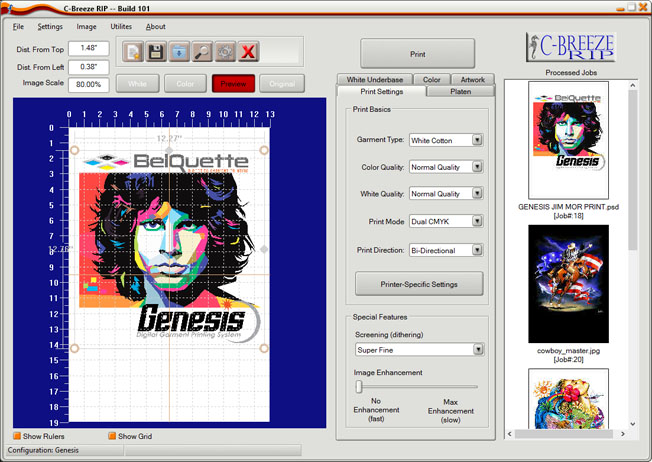Open the Settings menu
The image size is (652, 462).
point(50,27)
